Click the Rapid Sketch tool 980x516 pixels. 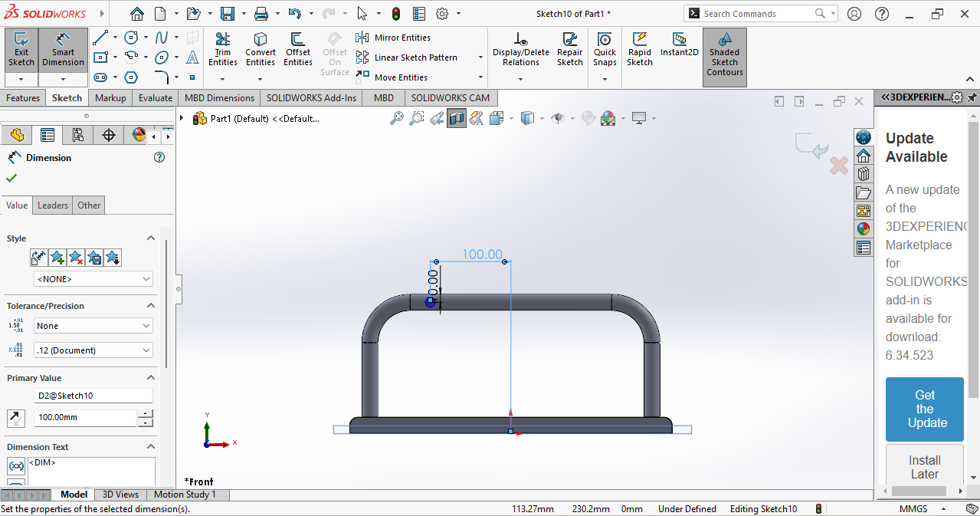coord(640,50)
